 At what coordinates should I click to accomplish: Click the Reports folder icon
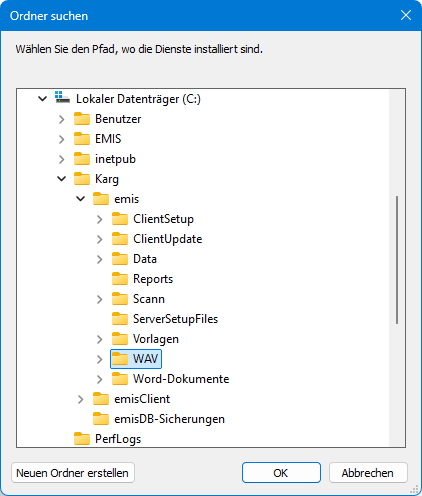[120, 279]
